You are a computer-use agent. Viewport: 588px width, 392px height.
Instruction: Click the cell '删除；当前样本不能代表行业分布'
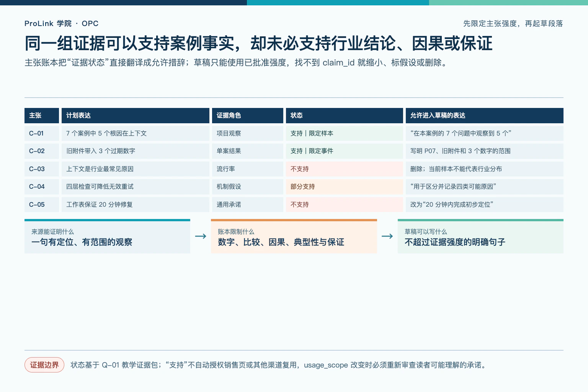coord(485,169)
